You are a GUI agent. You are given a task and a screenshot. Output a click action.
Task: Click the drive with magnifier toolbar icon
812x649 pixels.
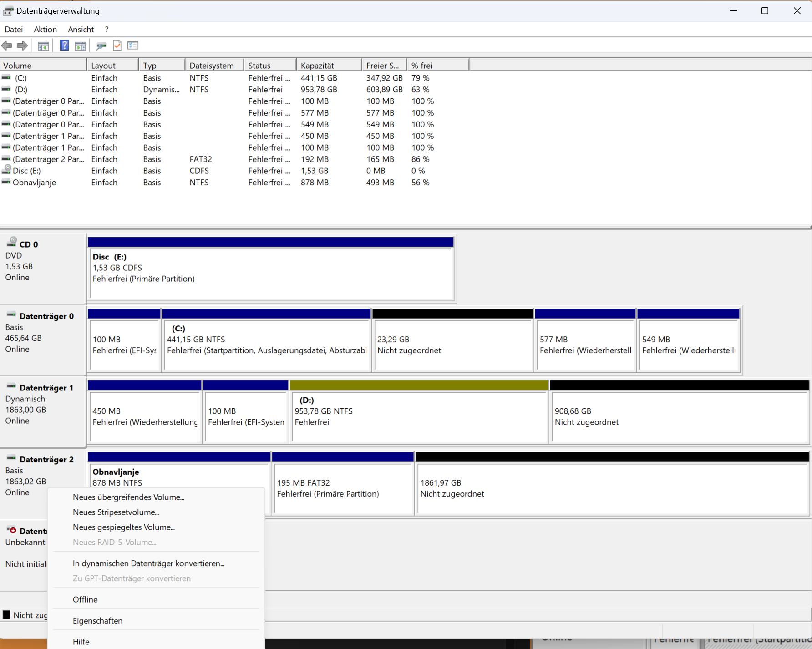click(x=101, y=46)
